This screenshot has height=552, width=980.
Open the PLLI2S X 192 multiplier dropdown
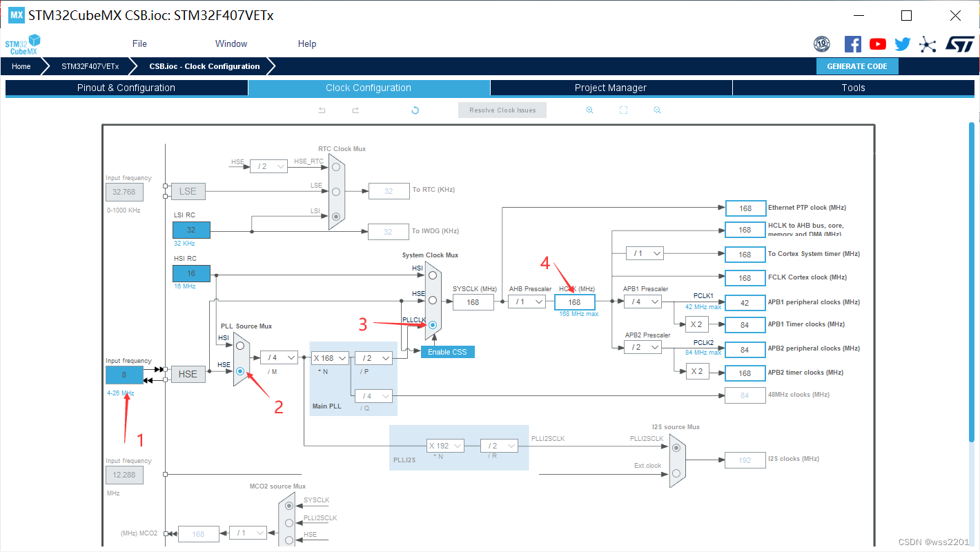[x=445, y=446]
